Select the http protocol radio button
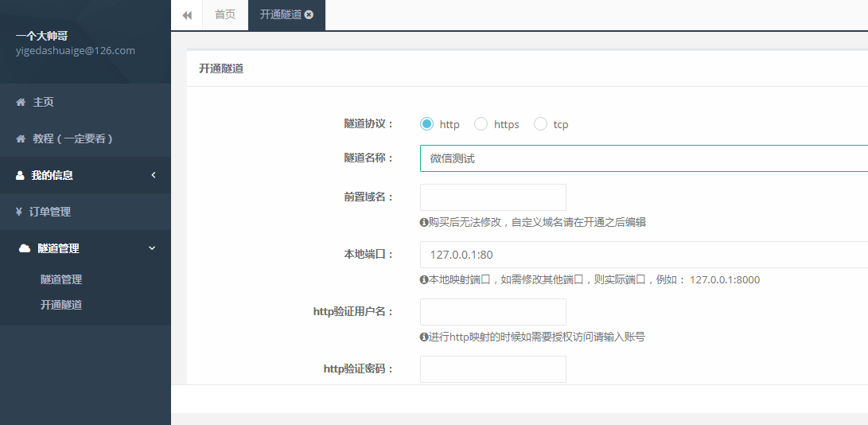The width and height of the screenshot is (868, 425). click(x=426, y=124)
